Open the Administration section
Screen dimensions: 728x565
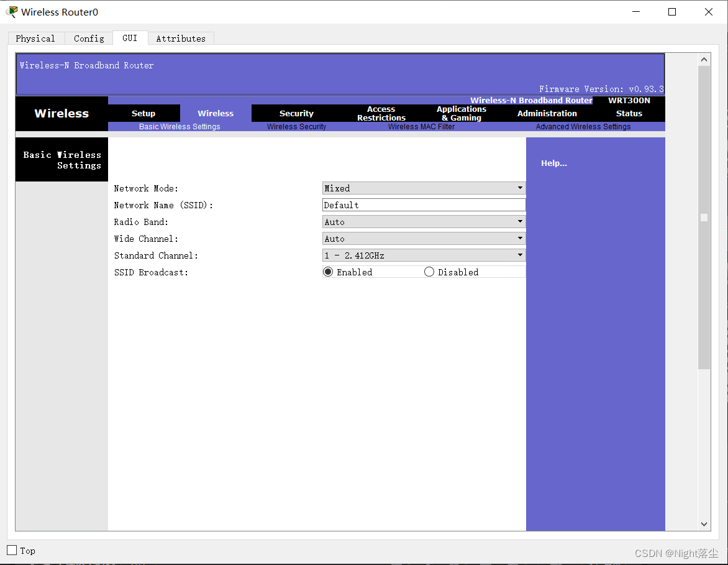547,113
